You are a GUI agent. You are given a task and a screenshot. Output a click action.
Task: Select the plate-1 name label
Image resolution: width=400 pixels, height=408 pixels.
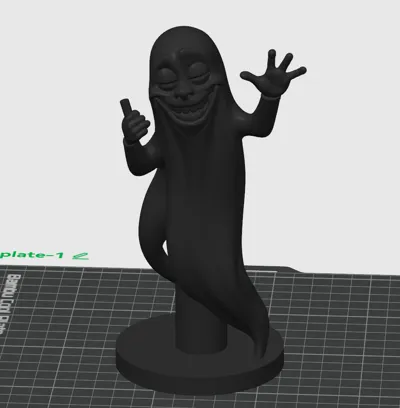[x=32, y=255]
